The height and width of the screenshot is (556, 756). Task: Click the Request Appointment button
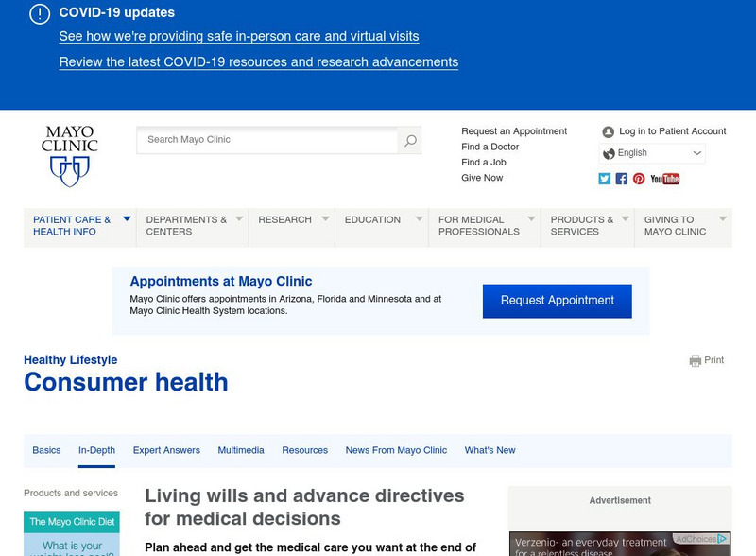pos(558,301)
